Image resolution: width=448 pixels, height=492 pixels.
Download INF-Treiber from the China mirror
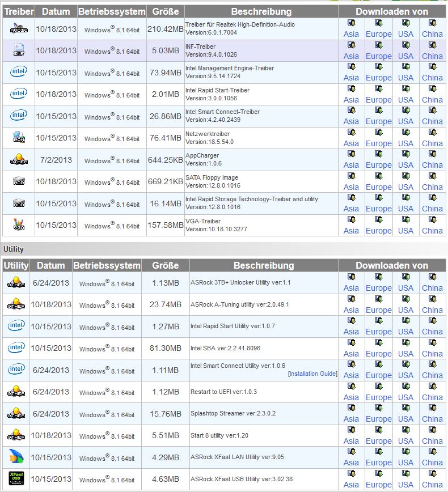coord(432,56)
